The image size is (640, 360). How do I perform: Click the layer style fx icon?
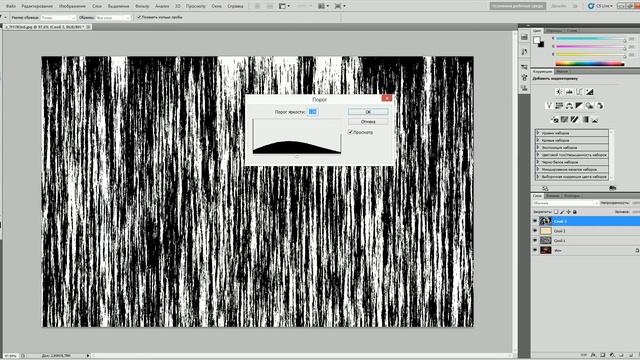click(x=593, y=355)
